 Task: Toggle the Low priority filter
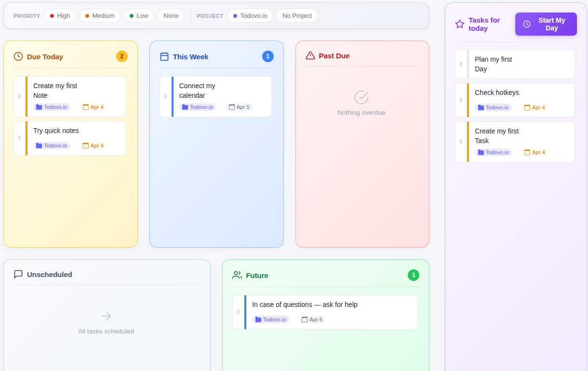139,16
